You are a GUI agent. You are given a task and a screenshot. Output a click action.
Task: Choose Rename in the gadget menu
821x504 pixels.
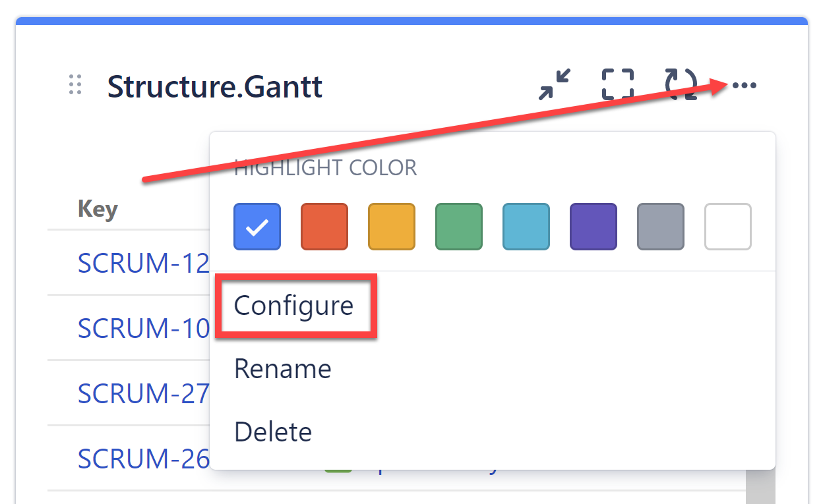click(282, 369)
